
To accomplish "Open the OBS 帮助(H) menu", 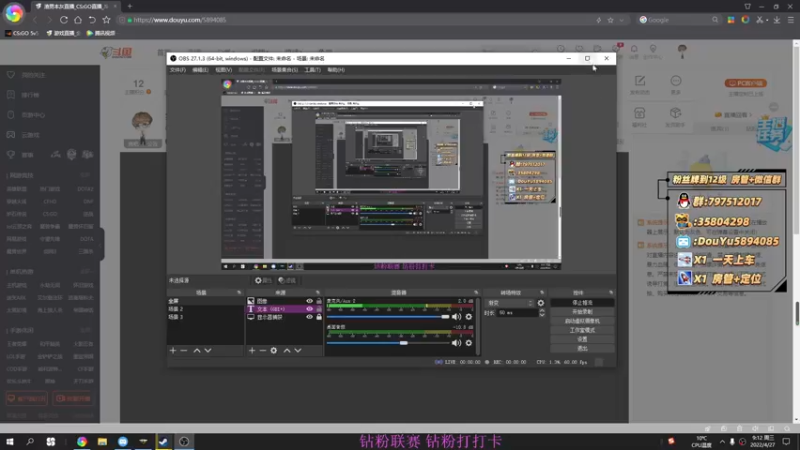I will pos(336,70).
